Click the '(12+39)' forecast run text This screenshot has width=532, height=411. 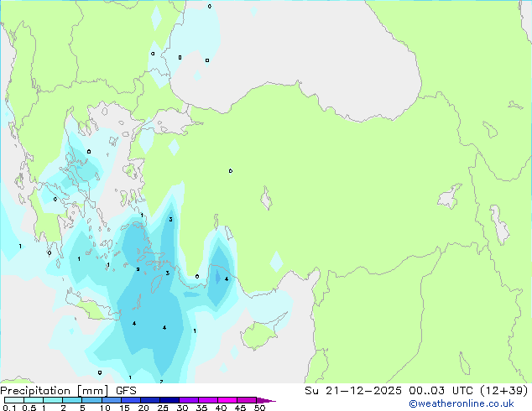click(x=503, y=391)
